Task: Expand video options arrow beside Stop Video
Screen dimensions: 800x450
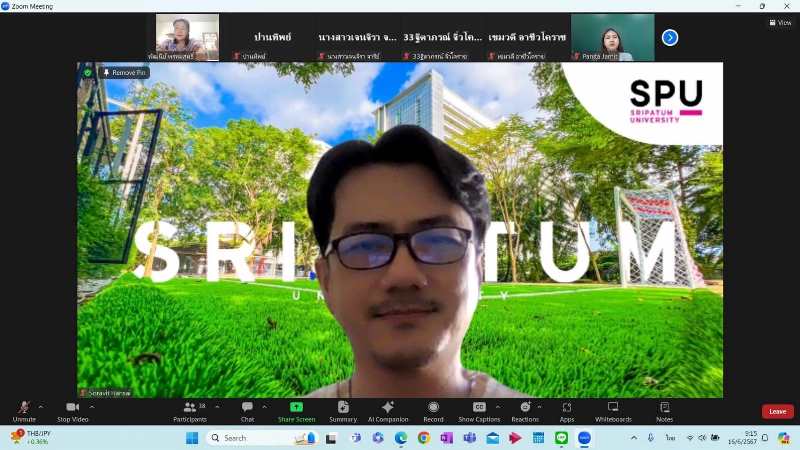Action: pos(92,407)
